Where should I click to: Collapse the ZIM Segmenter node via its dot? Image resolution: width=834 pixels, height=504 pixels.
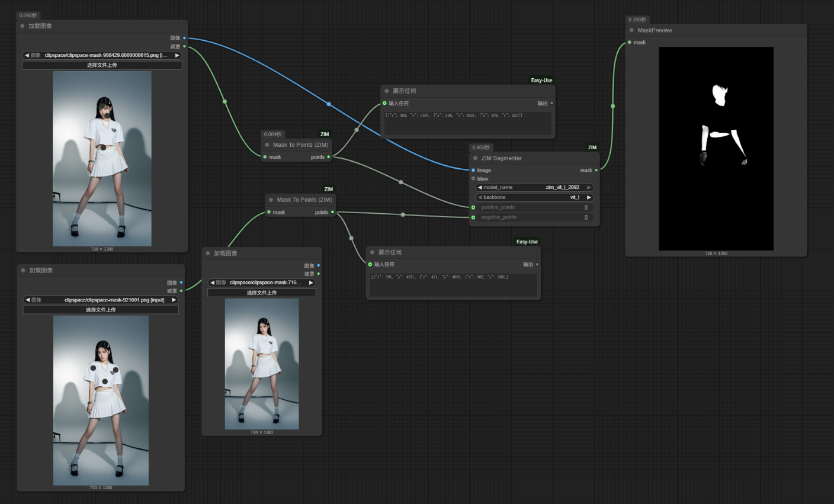coord(475,158)
